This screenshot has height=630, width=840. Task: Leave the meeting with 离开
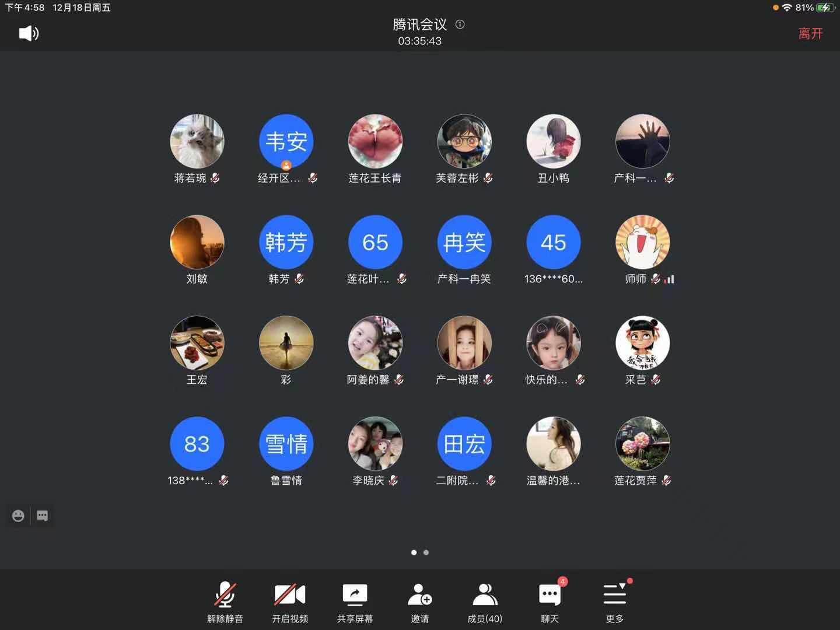click(811, 33)
